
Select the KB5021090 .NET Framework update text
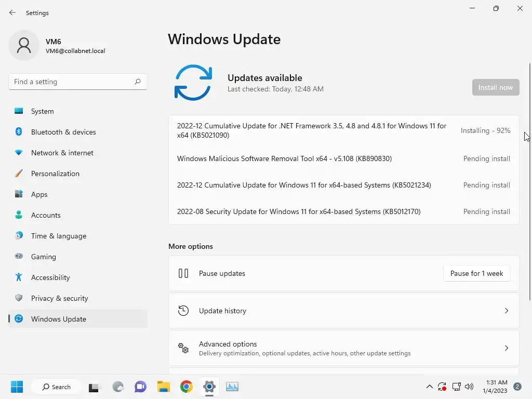312,130
